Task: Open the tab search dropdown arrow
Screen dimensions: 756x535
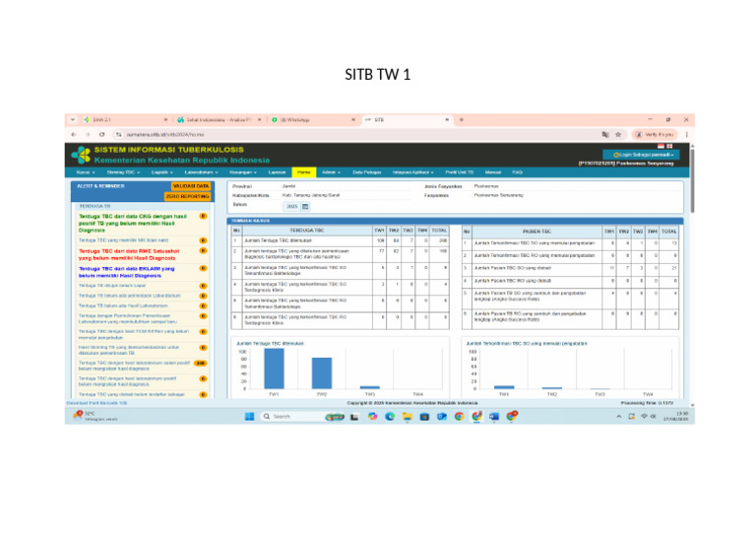Action: pyautogui.click(x=73, y=119)
